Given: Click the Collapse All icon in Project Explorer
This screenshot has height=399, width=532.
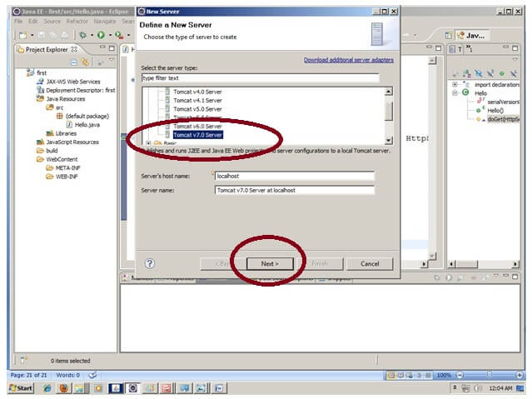Looking at the screenshot, I should [73, 62].
